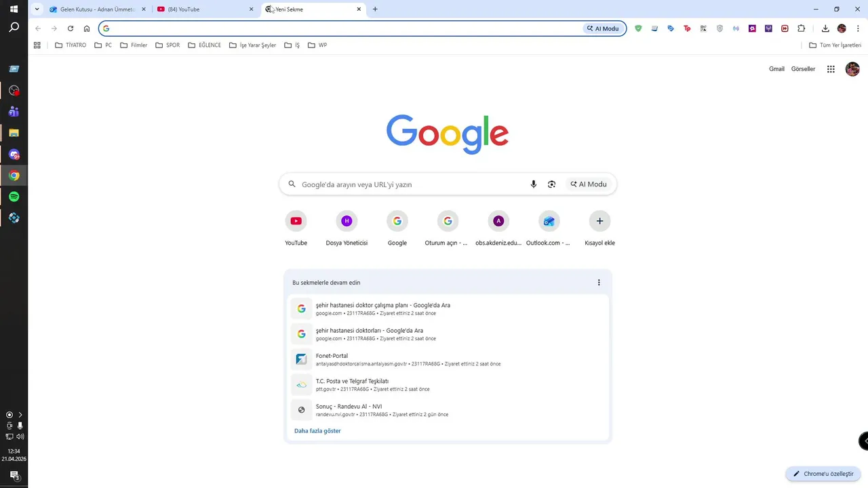Open the Tüm Yer İşaretleri folder
868x488 pixels.
pos(835,45)
